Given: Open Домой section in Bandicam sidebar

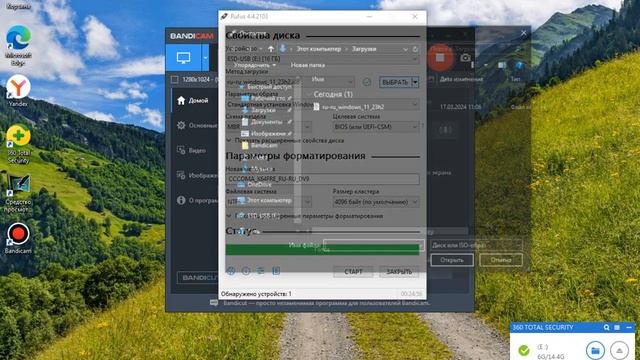Looking at the screenshot, I should point(193,100).
